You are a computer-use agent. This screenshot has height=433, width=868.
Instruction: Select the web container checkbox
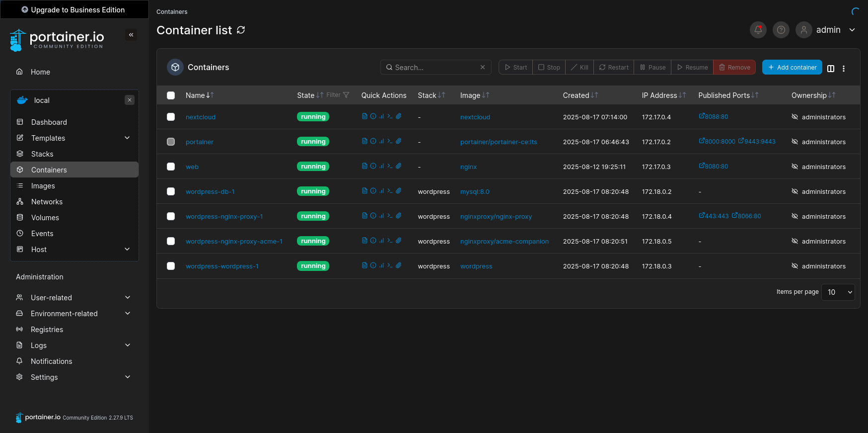click(x=171, y=167)
